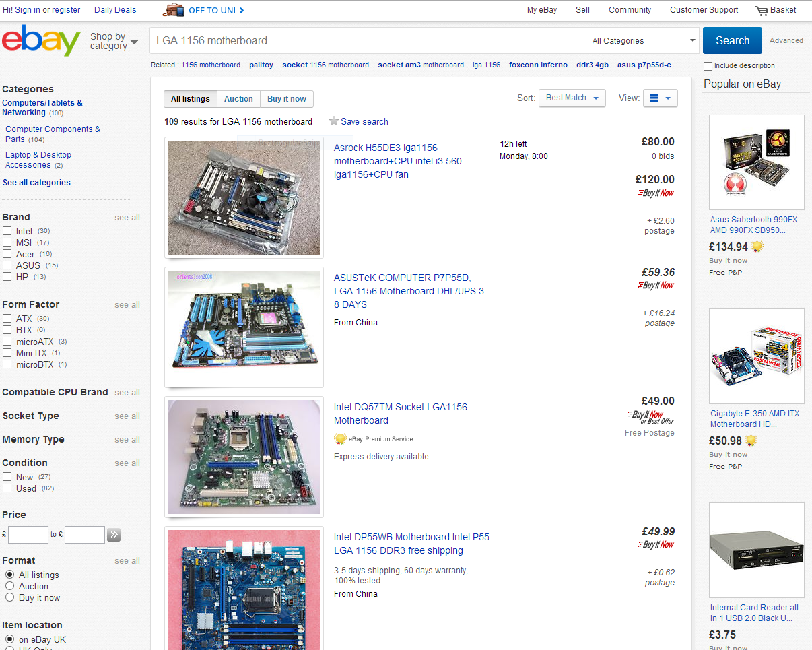Viewport: 812px width, 650px height.
Task: Open See all categories link
Action: pos(36,183)
